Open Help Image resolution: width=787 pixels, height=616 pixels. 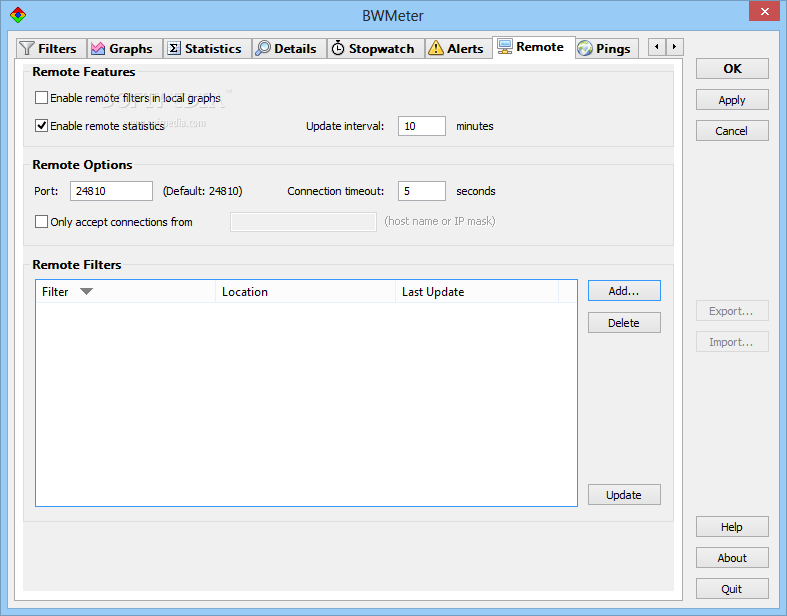click(x=732, y=527)
